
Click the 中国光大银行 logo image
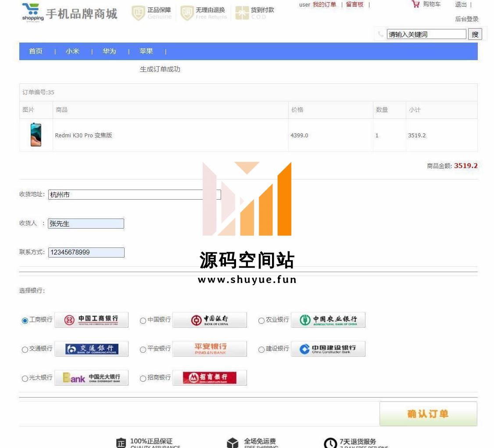pos(91,378)
